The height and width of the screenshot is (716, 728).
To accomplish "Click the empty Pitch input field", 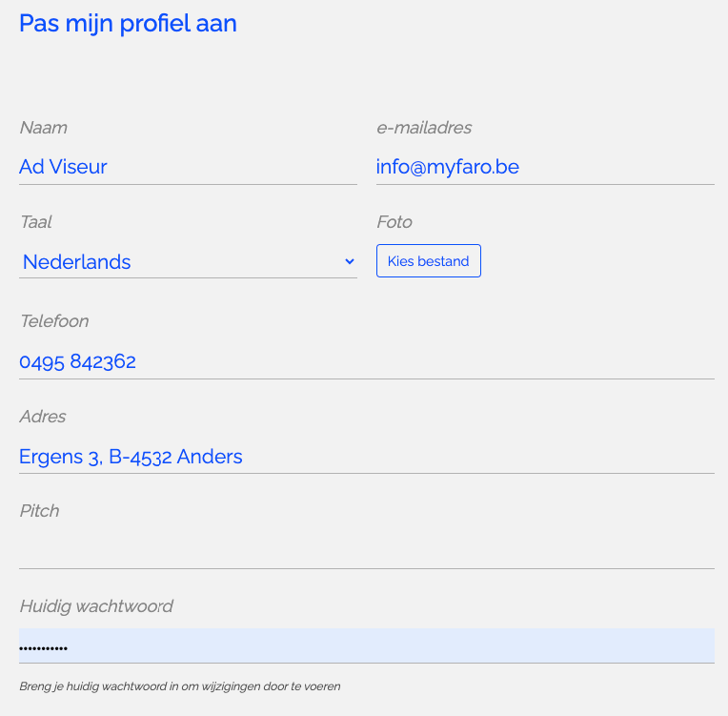I will [x=367, y=551].
